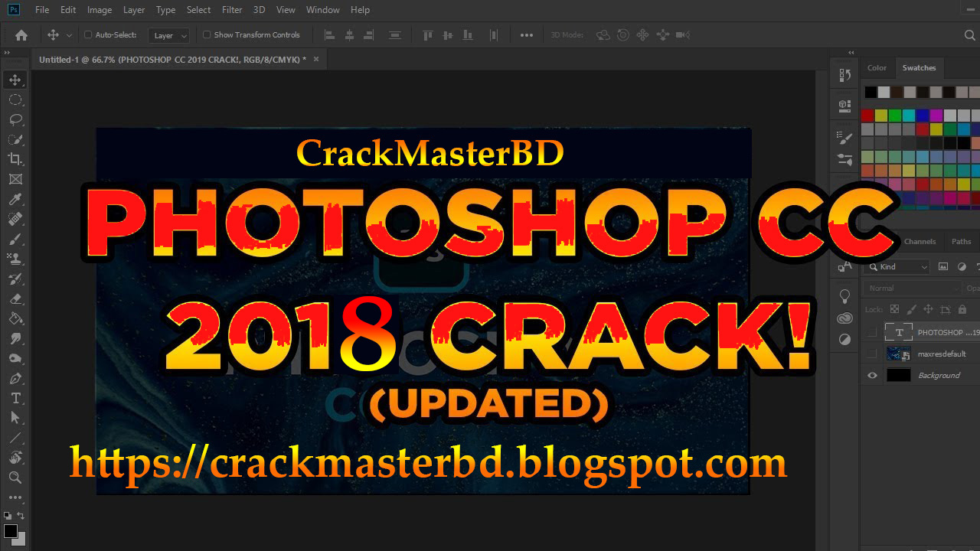Select the Quick Selection tool
980x551 pixels.
pos(15,139)
